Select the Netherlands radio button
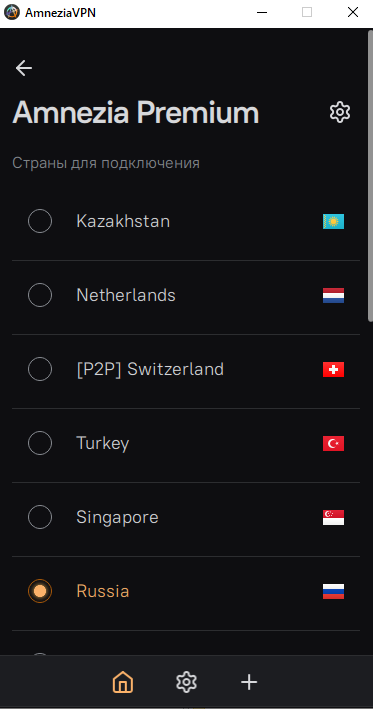This screenshot has width=373, height=709. (x=40, y=295)
